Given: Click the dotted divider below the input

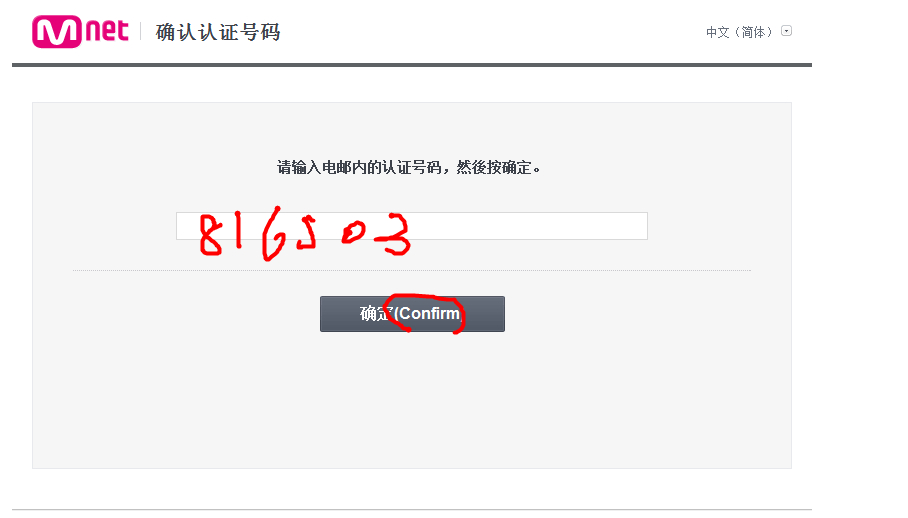Looking at the screenshot, I should [x=412, y=270].
